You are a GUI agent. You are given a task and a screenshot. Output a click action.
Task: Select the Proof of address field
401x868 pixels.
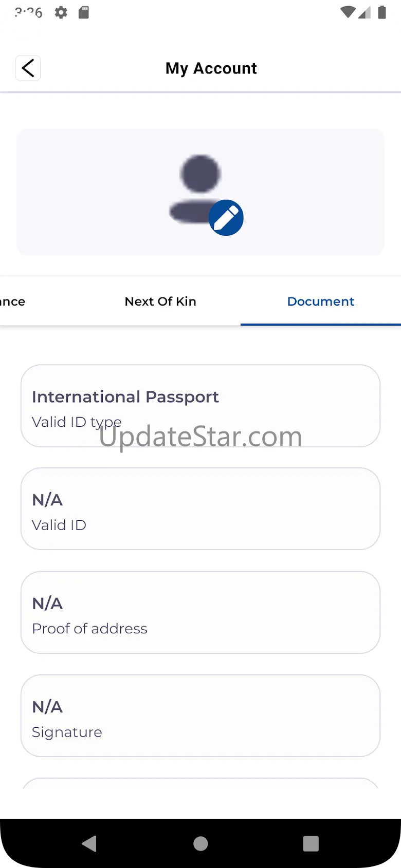pyautogui.click(x=200, y=612)
